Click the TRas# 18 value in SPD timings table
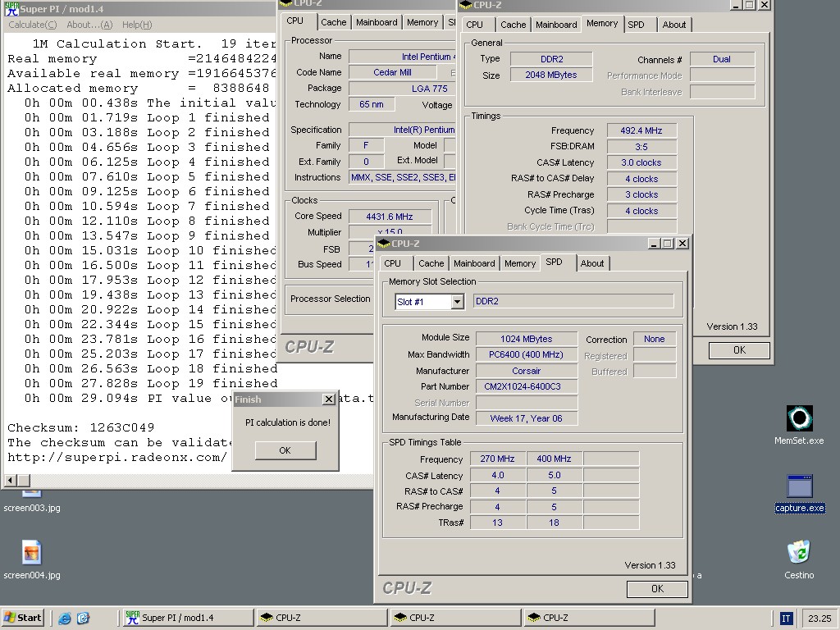The width and height of the screenshot is (840, 630). tap(554, 523)
